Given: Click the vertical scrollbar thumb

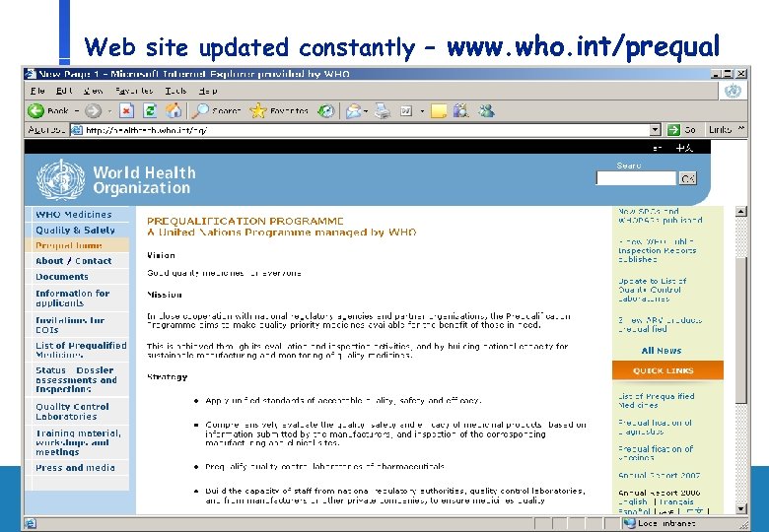Looking at the screenshot, I should pos(741,331).
